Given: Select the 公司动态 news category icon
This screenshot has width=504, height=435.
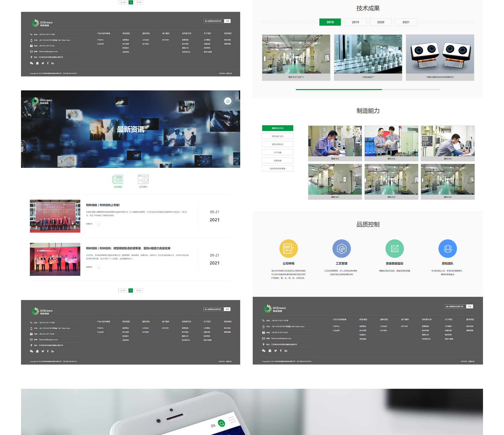Looking at the screenshot, I should point(118,179).
